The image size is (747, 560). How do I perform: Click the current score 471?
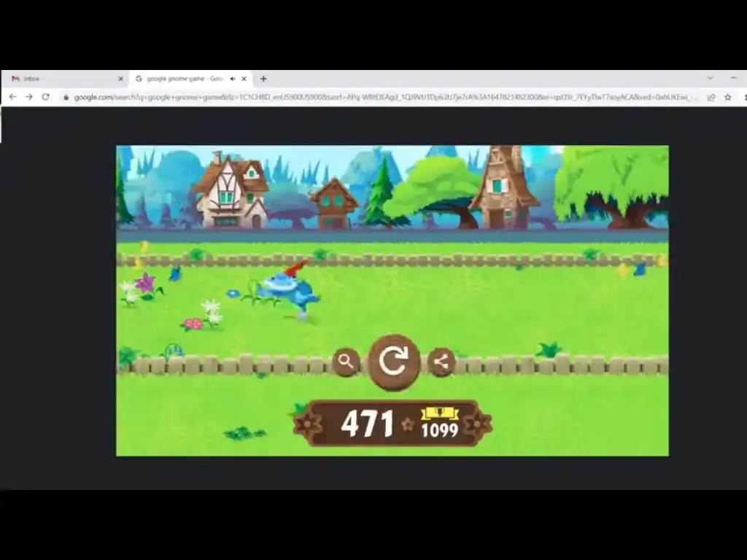[368, 423]
